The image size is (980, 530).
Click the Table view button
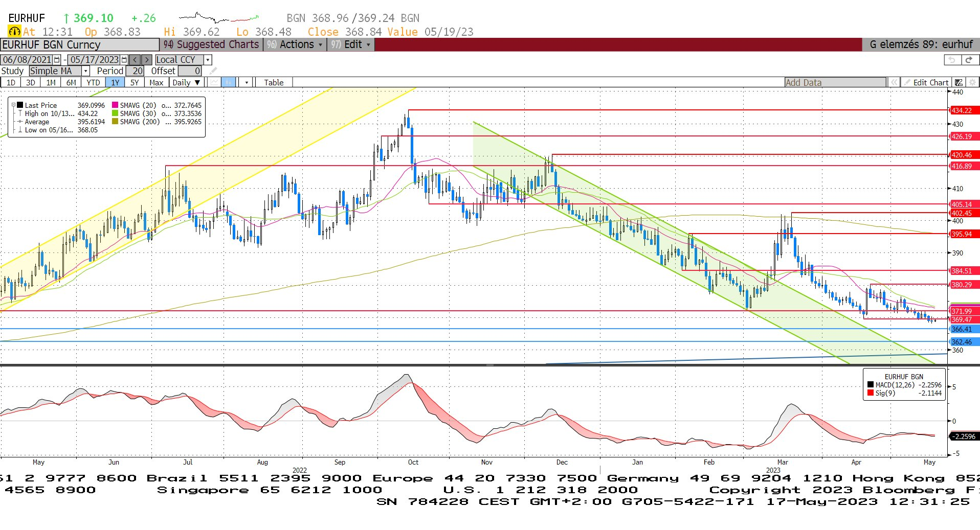(x=274, y=82)
